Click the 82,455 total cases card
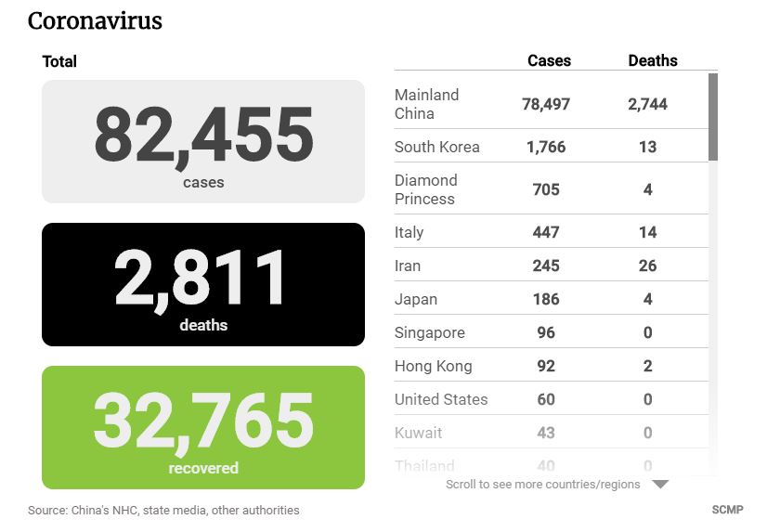The height and width of the screenshot is (532, 767). click(x=203, y=141)
